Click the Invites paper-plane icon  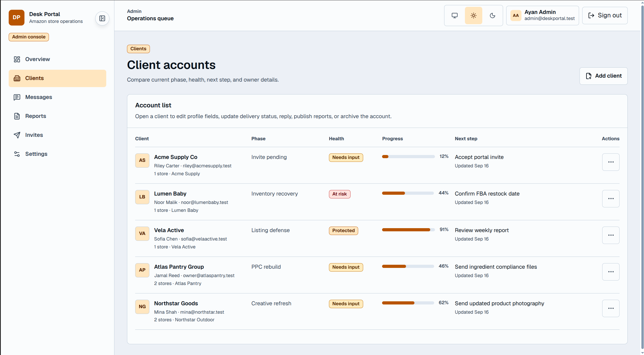click(x=17, y=135)
